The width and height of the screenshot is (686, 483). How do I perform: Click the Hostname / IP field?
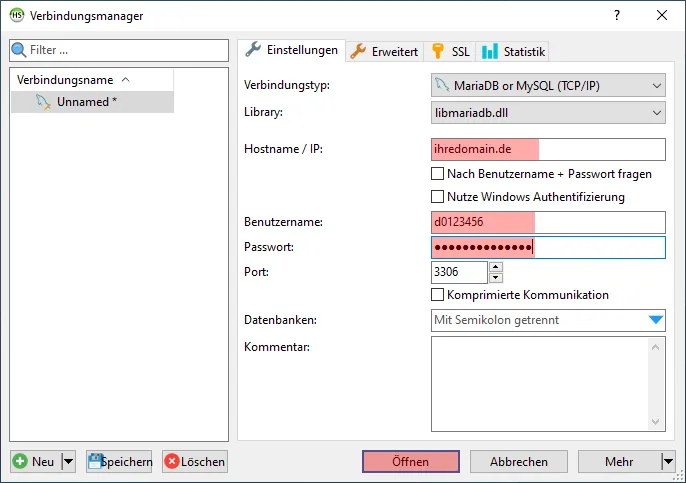pos(548,149)
